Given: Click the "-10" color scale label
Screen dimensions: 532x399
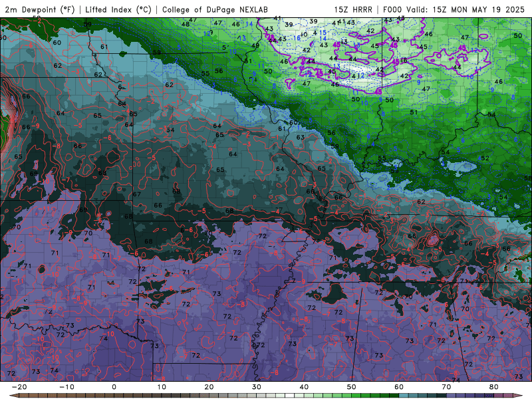Looking at the screenshot, I should click(x=66, y=387).
